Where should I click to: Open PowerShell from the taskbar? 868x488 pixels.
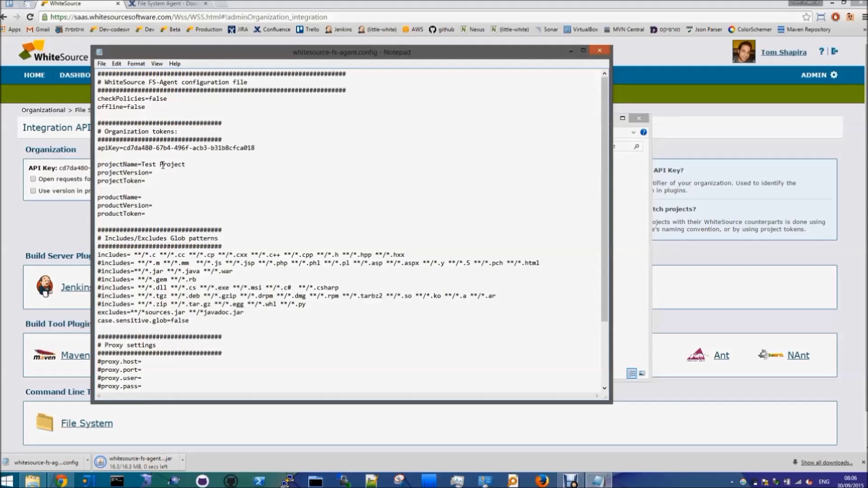(x=259, y=481)
